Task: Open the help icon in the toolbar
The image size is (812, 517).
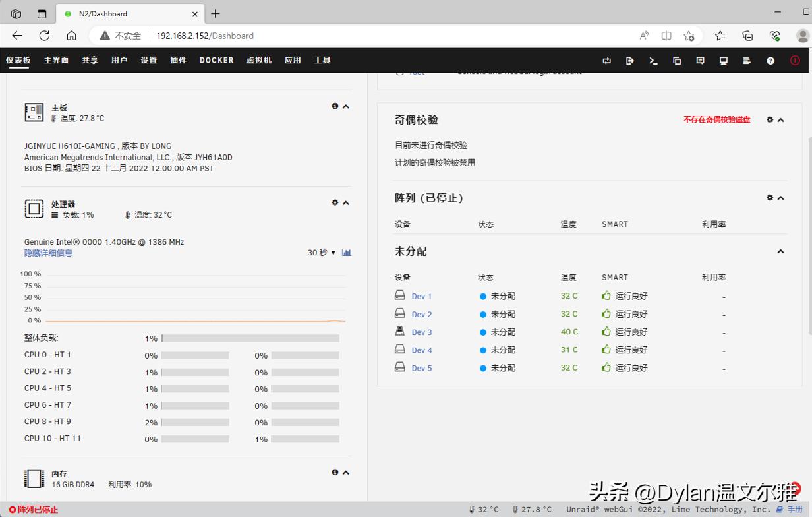Action: pyautogui.click(x=770, y=60)
